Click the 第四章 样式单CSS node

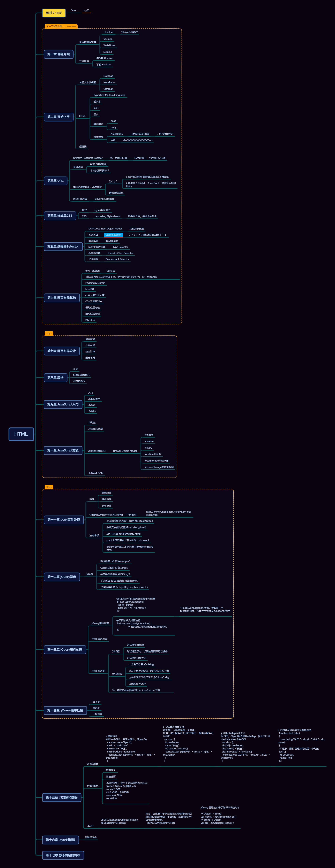pos(60,216)
